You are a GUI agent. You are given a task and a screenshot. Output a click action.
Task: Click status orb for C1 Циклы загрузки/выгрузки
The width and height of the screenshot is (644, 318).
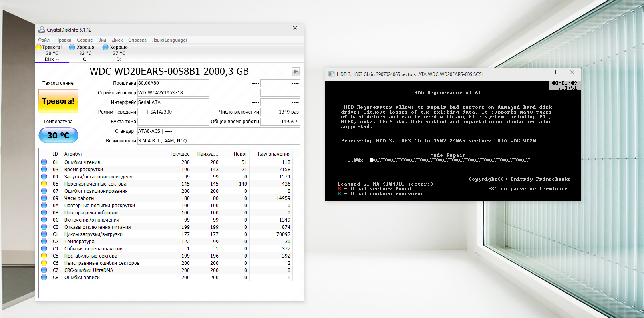tap(44, 234)
